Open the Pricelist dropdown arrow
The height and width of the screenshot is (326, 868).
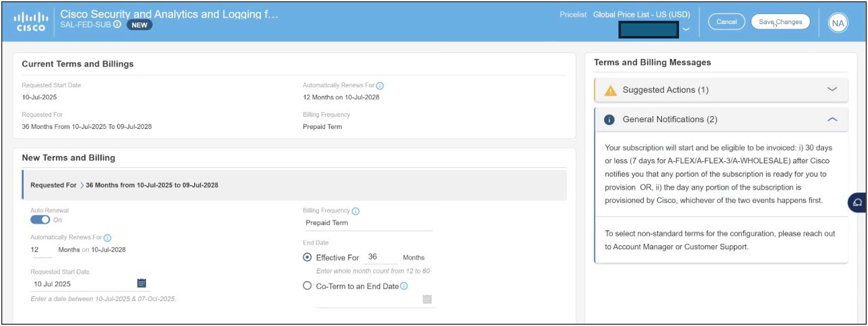tap(686, 30)
